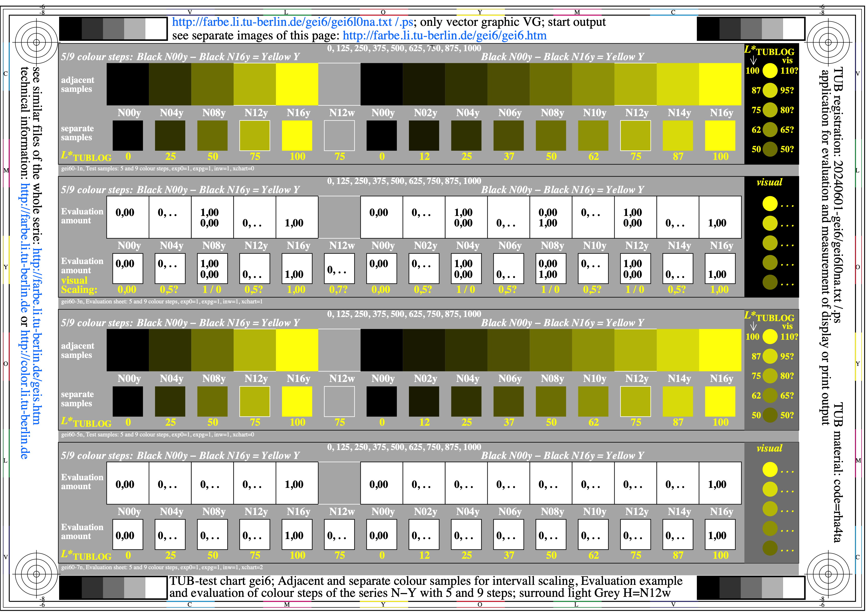Click black step of bottom-right grey scale bar
The height and width of the screenshot is (614, 868).
708,588
